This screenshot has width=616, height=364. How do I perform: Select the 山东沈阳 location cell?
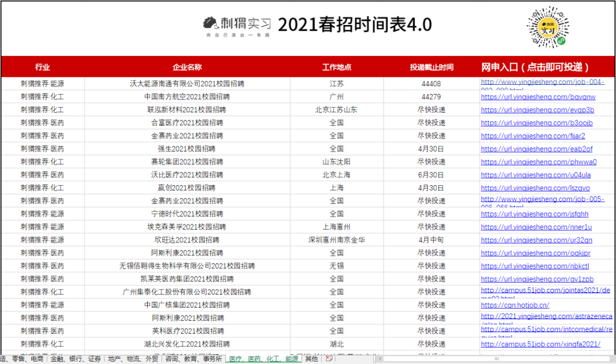[x=337, y=162]
